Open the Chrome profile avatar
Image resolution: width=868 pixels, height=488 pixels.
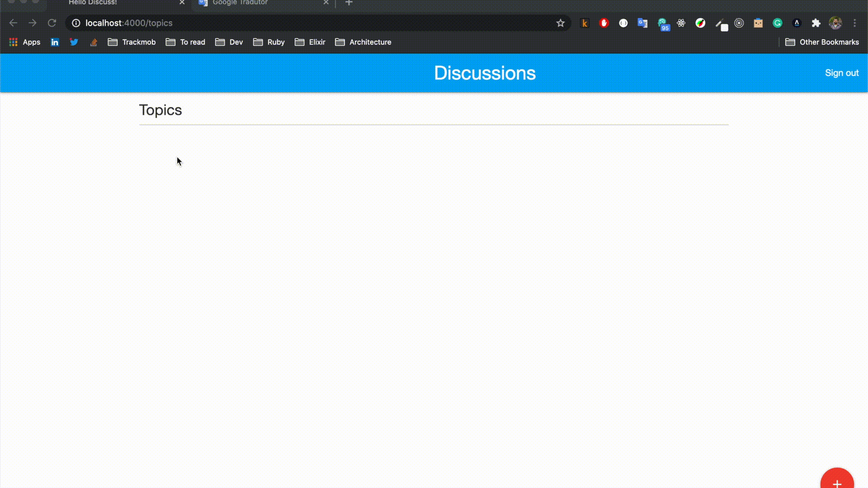click(835, 23)
